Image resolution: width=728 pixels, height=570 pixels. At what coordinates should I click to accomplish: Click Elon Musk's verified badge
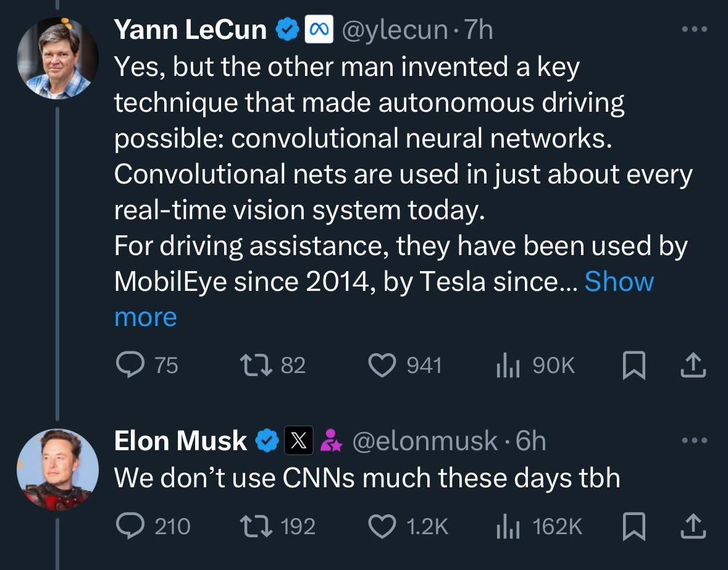point(267,440)
